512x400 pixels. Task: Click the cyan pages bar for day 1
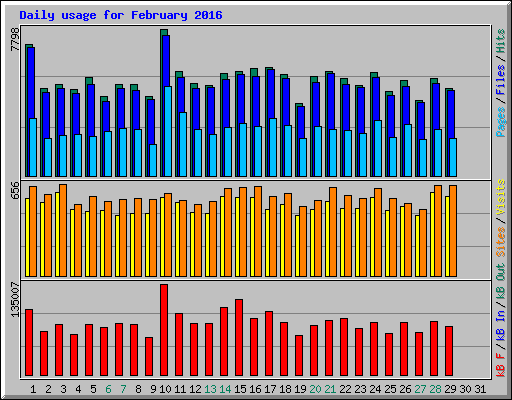point(33,147)
